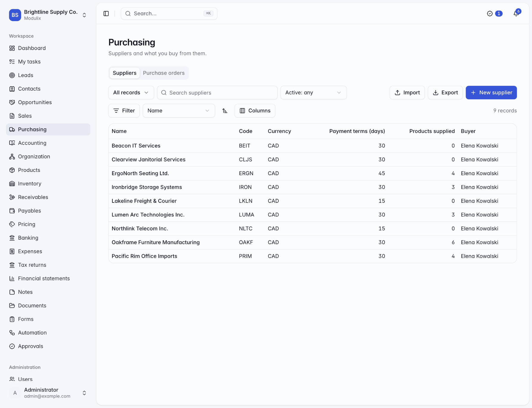Open the Active: any filter dropdown
The image size is (532, 408).
click(x=314, y=92)
